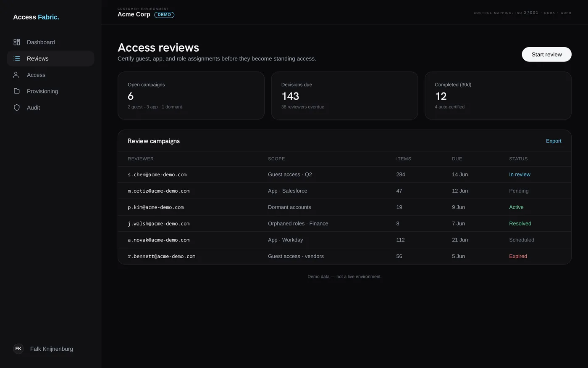Image resolution: width=588 pixels, height=368 pixels.
Task: Click the Resolved status
Action: pos(520,224)
